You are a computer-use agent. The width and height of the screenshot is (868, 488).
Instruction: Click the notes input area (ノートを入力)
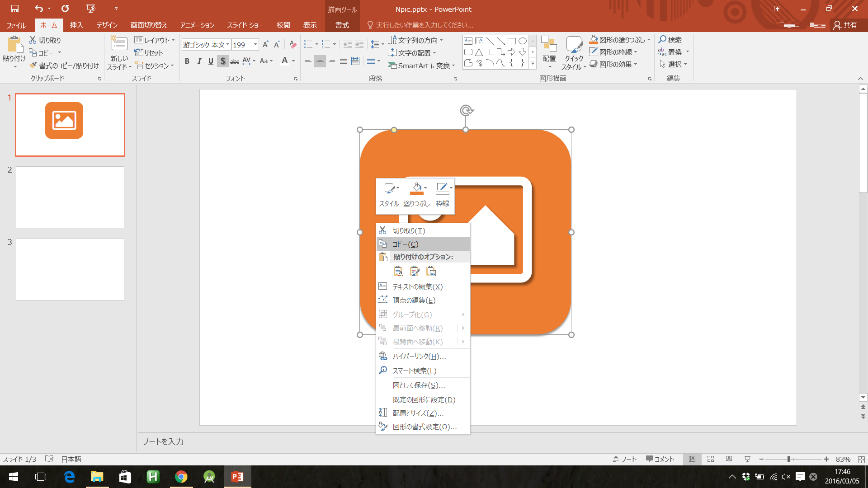pos(497,441)
